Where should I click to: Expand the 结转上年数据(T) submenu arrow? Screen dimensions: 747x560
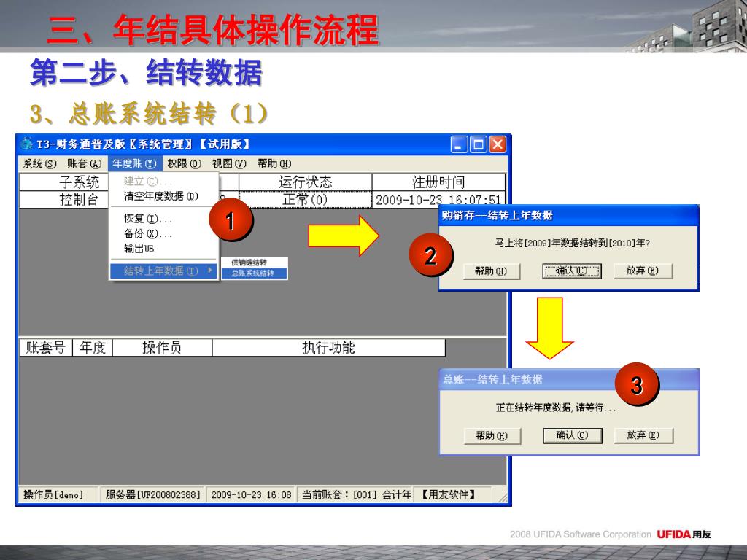click(209, 271)
